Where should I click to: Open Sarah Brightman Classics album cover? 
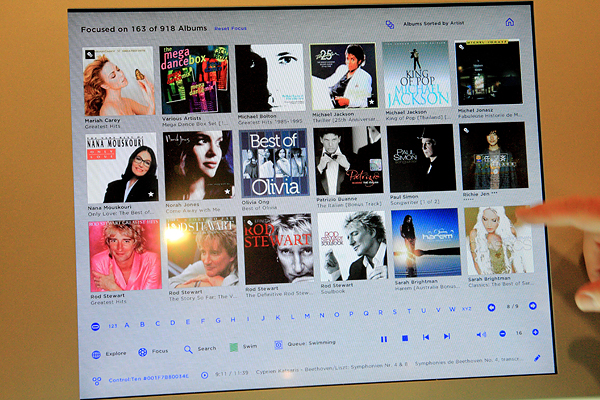point(499,240)
